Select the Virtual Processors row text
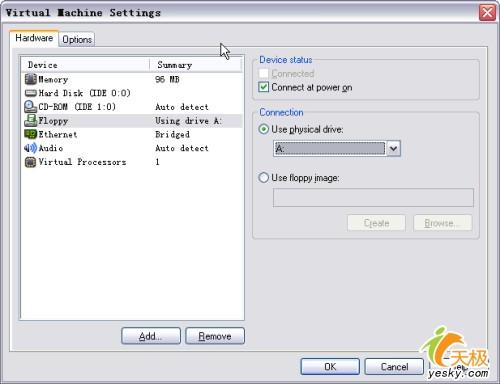The width and height of the screenshot is (500, 384). coord(82,162)
